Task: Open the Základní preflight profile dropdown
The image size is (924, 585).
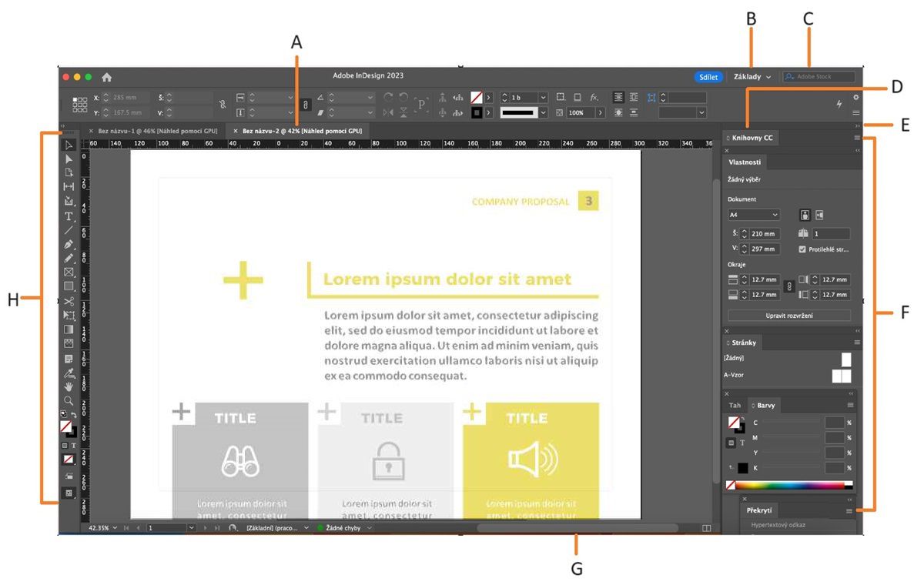Action: tap(306, 529)
